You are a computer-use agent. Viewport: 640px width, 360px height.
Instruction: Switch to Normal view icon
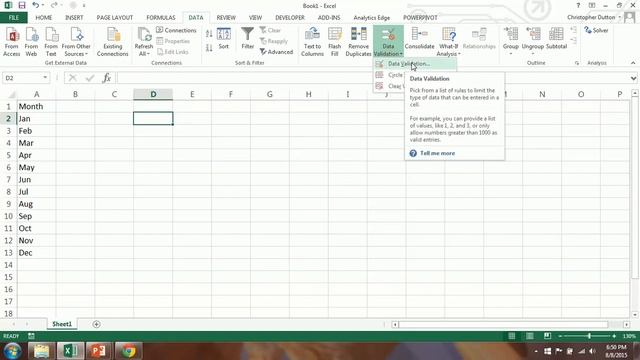(511, 336)
